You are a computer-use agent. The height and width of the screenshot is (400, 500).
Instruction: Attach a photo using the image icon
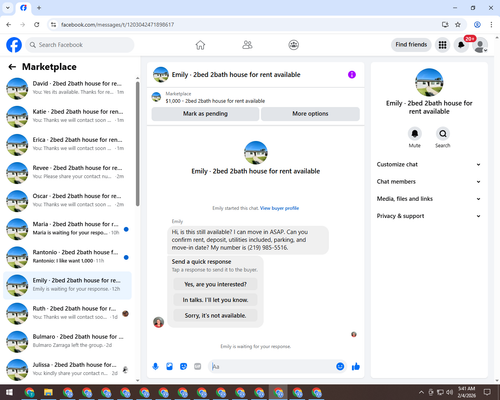point(169,367)
